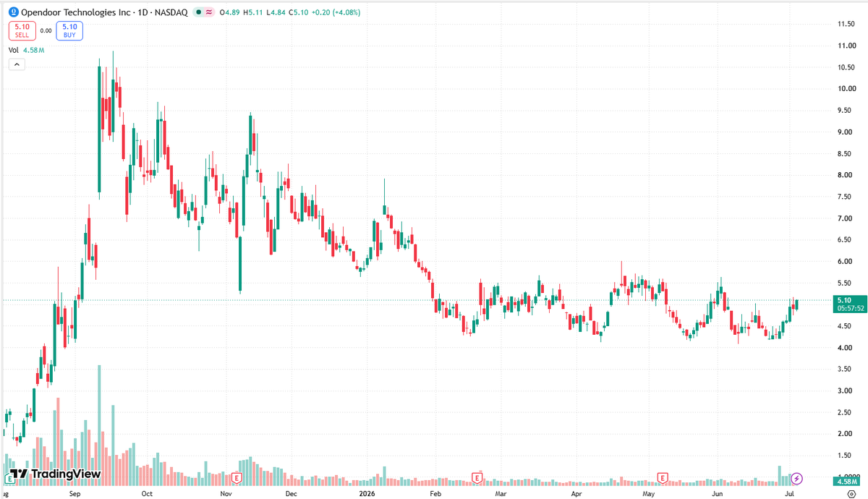Click the 3.00 price scale label
868x499 pixels.
click(846, 391)
